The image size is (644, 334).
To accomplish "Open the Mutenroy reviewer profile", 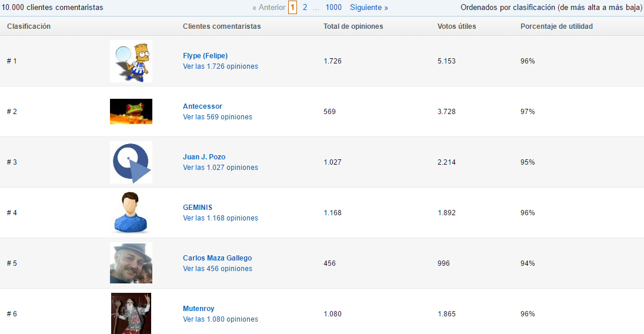I will (198, 309).
